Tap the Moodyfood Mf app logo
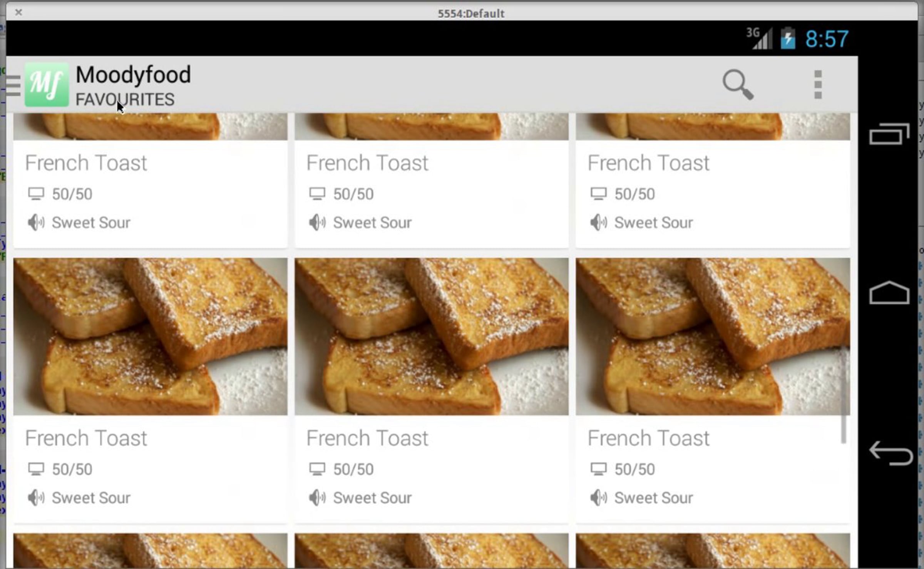924x569 pixels. click(47, 84)
